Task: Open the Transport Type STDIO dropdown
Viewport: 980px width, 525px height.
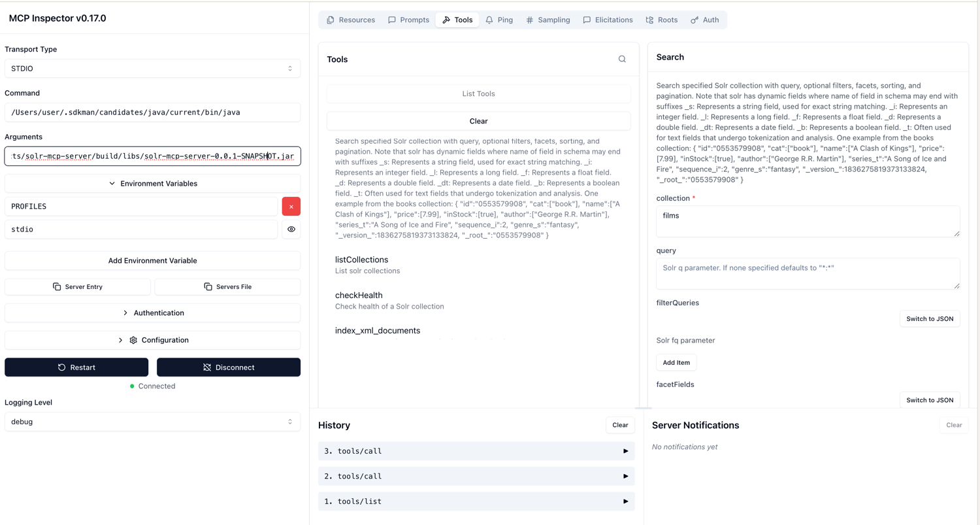Action: tap(152, 69)
